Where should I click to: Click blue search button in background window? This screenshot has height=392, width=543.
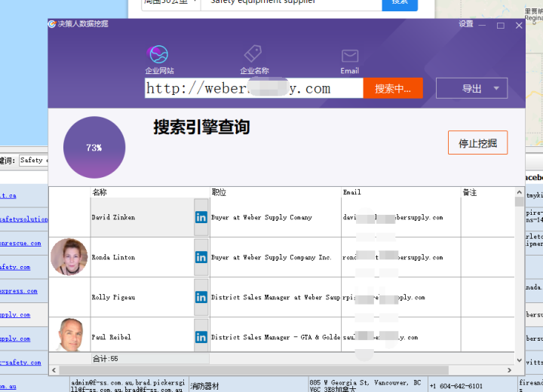(x=400, y=5)
